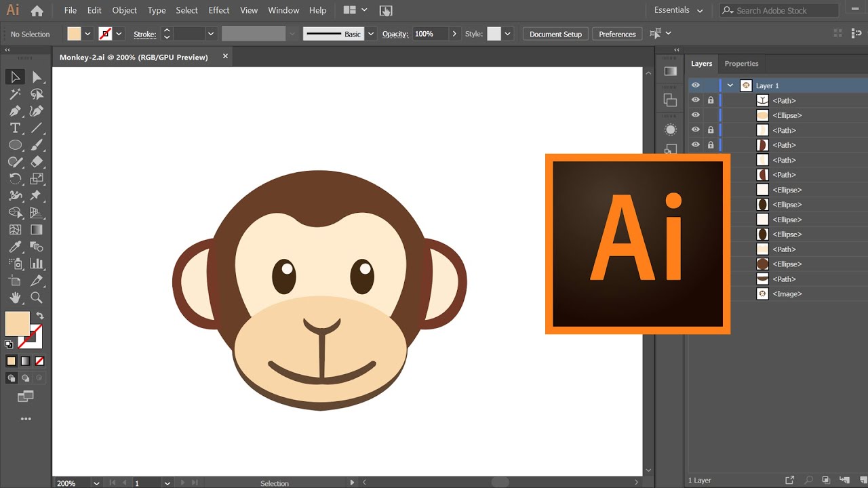Open Stroke panel via Stroke label
The image size is (868, 488).
tap(144, 34)
